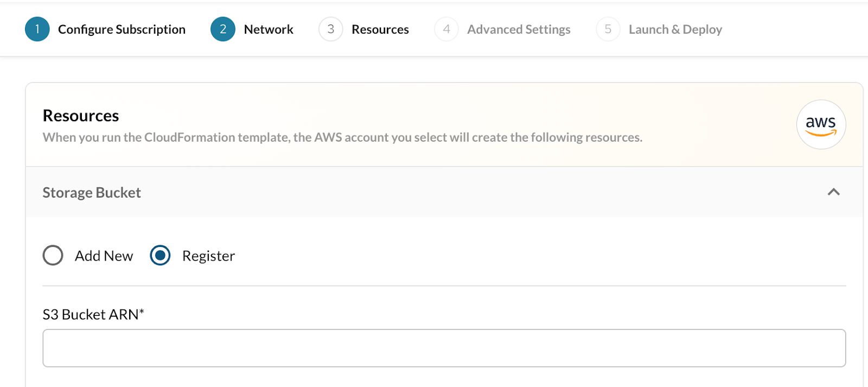Click the step 3 circle icon
Viewport: 868px width, 387px height.
coord(330,29)
